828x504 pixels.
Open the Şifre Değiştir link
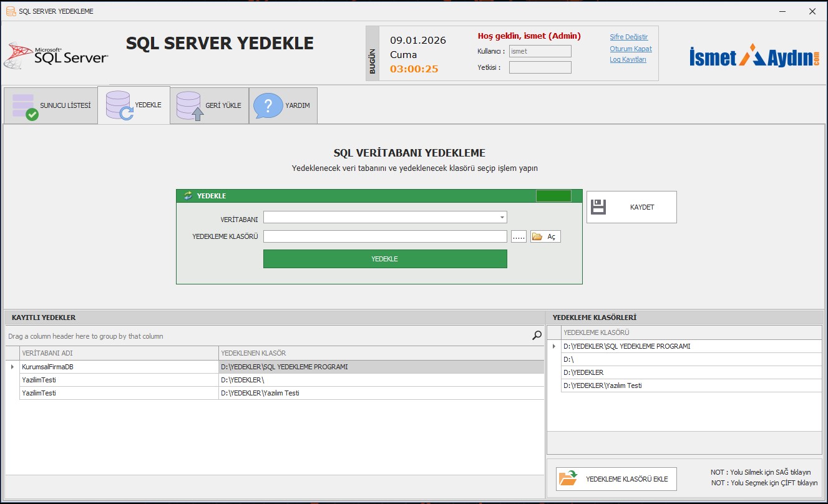point(628,37)
